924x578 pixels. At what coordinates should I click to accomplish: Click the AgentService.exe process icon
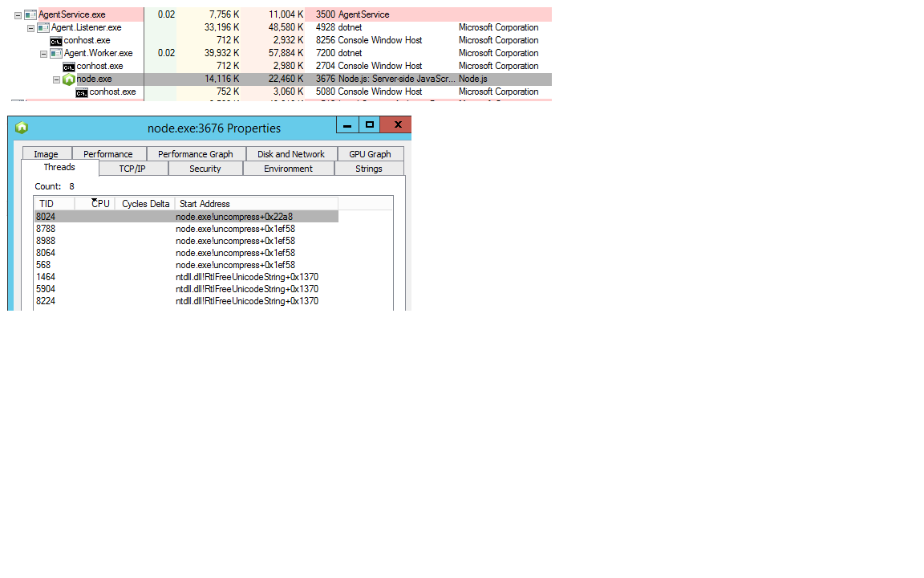pyautogui.click(x=30, y=14)
